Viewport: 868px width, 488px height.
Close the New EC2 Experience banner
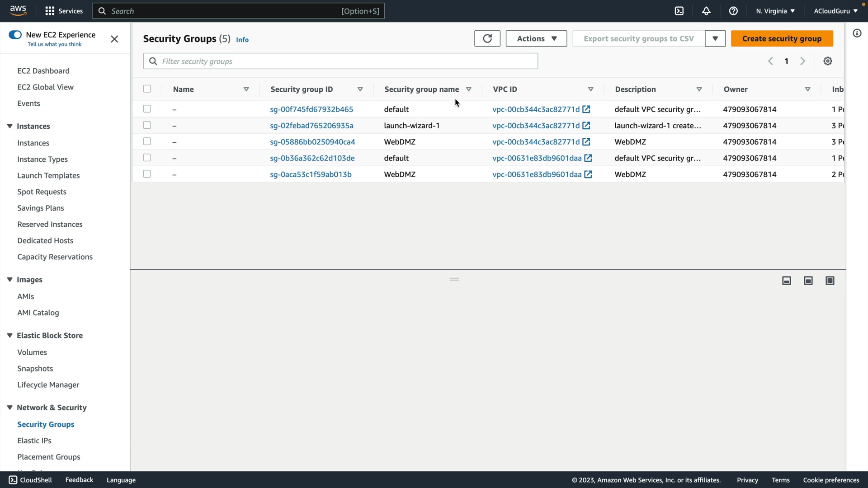[x=114, y=39]
